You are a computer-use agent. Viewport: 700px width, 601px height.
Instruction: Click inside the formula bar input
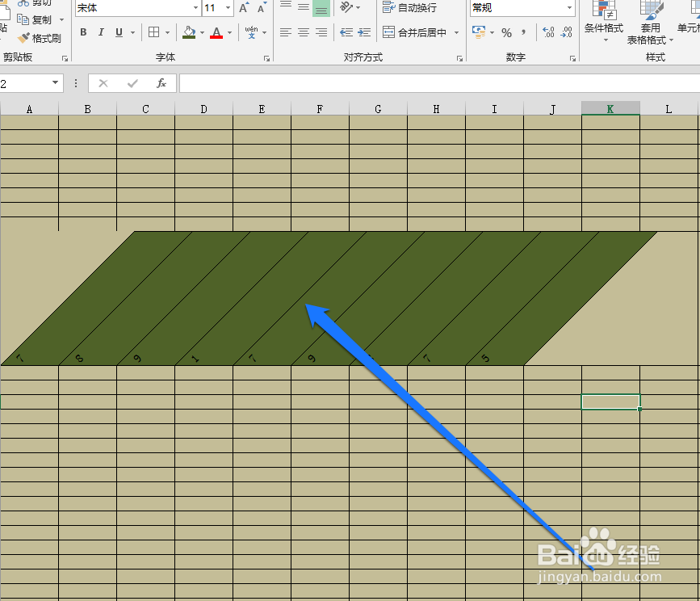coord(440,83)
